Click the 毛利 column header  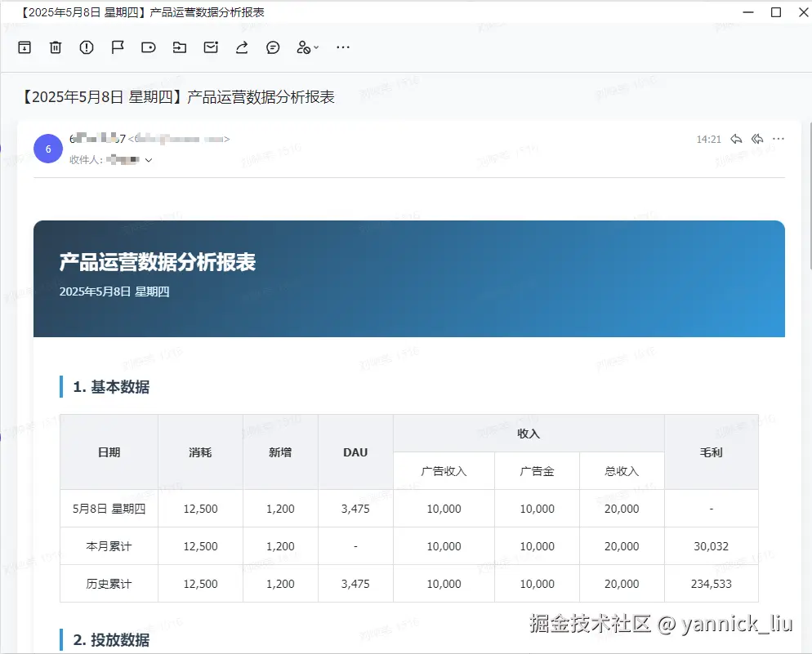(711, 452)
